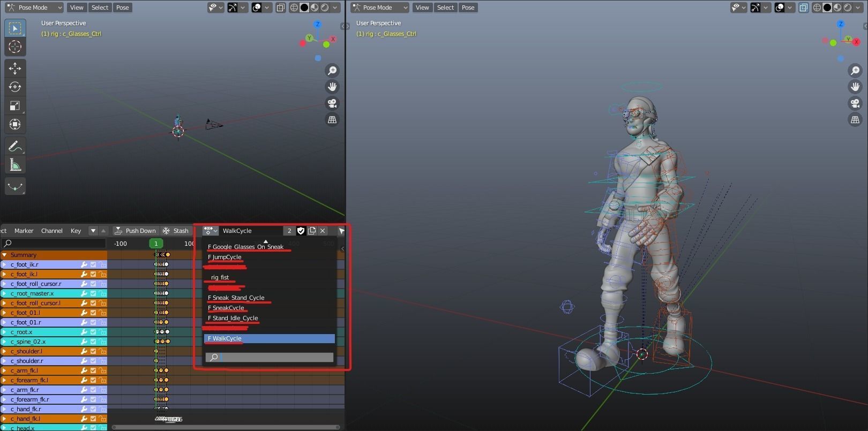Viewport: 868px width, 431px height.
Task: Open Pose Mode dropdown in right viewport
Action: tap(380, 7)
